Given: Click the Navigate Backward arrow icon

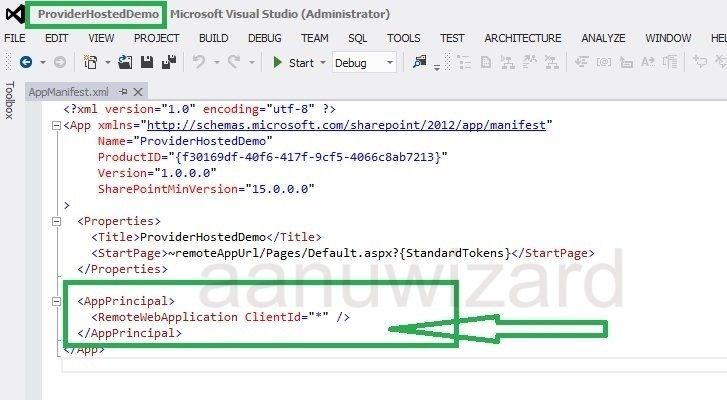Looking at the screenshot, I should pos(26,62).
